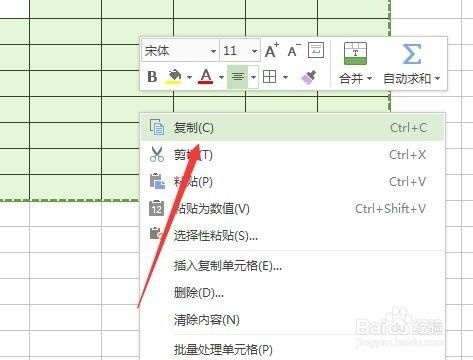
Task: Toggle bold formatting with the B button
Action: point(152,77)
